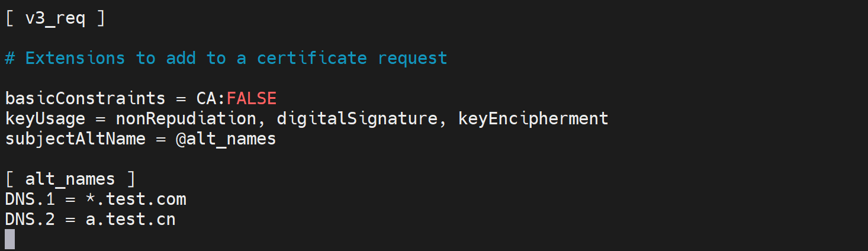The width and height of the screenshot is (868, 251).
Task: Click the a.test.cn domain value
Action: (130, 219)
